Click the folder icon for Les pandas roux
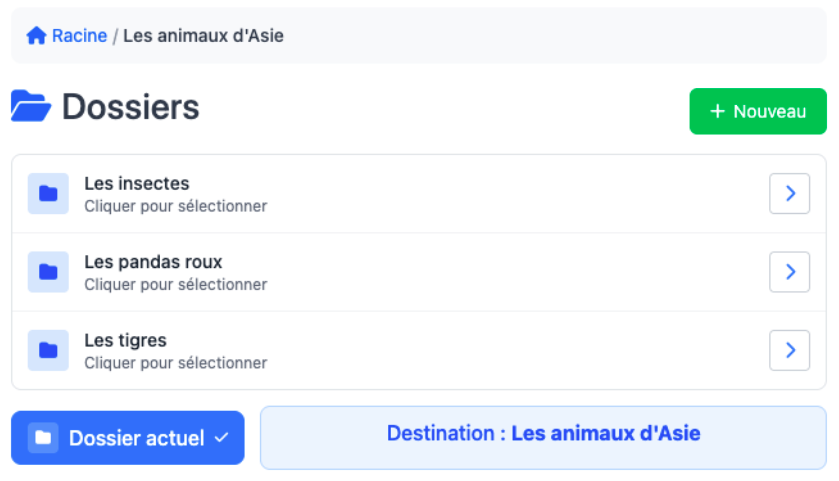 pos(48,272)
